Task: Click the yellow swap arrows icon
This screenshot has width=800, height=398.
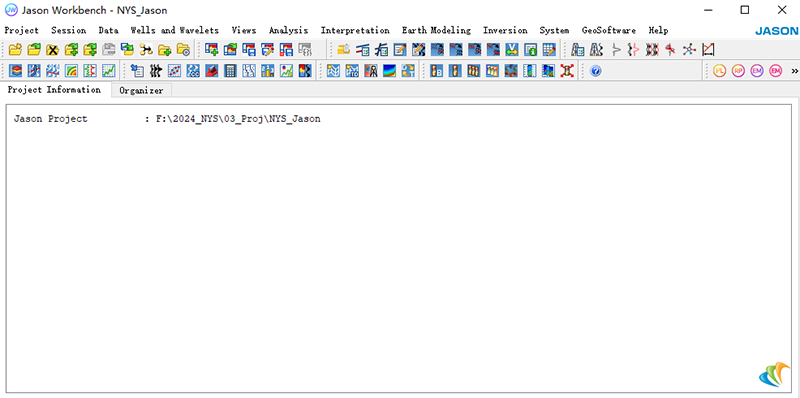Action: click(408, 70)
